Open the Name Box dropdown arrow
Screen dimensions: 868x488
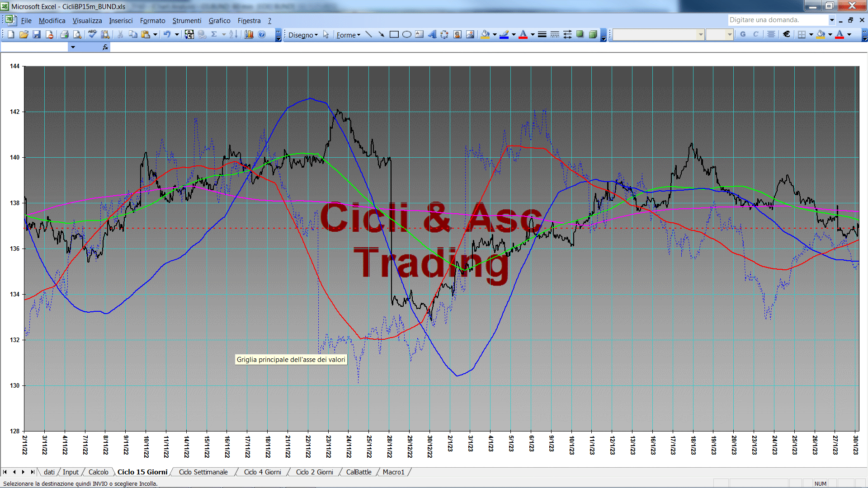(73, 47)
